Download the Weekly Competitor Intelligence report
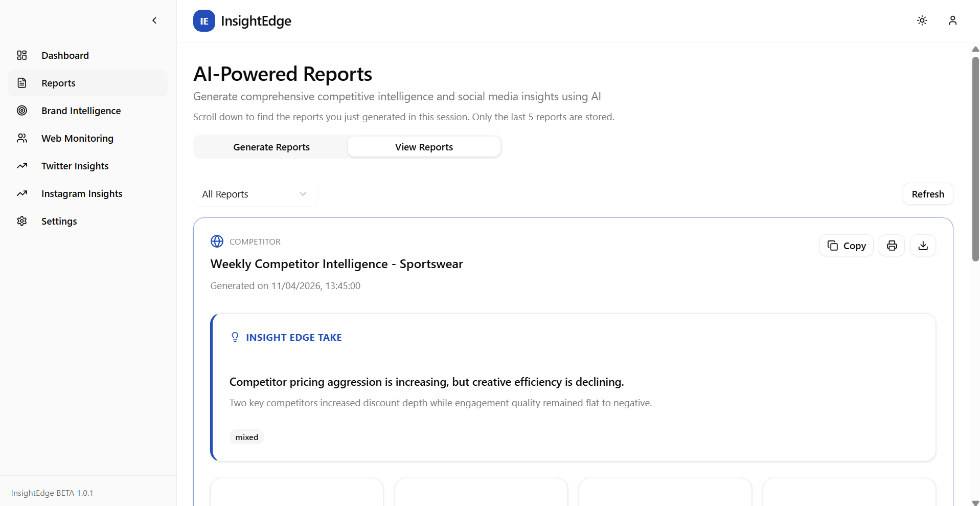Viewport: 980px width, 506px height. (x=923, y=245)
